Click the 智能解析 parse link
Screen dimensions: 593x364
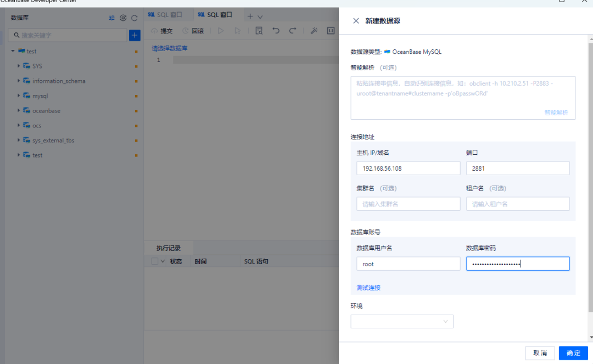tap(556, 113)
